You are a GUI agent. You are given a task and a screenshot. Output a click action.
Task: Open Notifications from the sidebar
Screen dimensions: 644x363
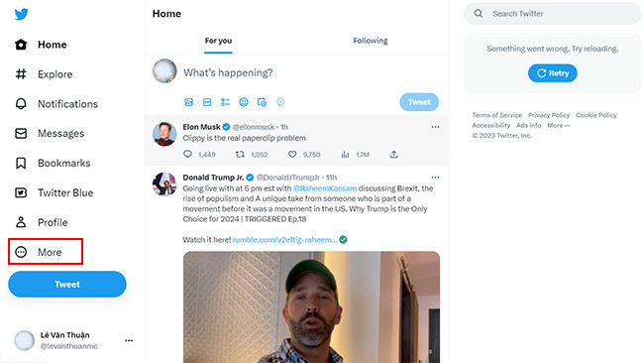(56, 104)
